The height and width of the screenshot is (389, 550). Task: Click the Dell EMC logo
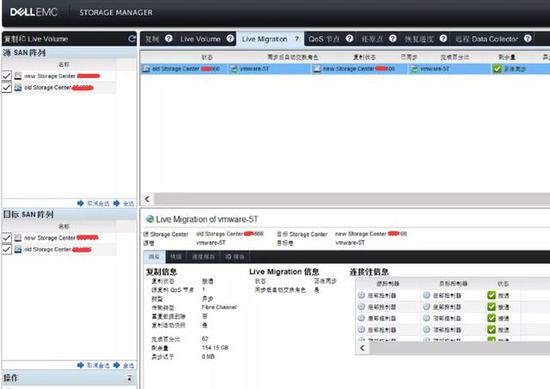tap(34, 12)
